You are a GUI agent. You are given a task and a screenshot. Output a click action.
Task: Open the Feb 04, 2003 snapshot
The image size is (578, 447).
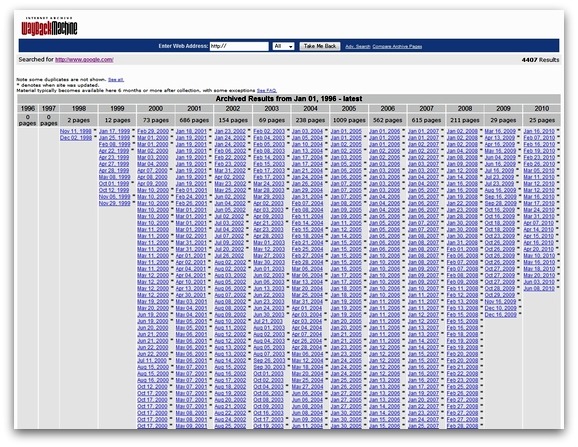click(269, 138)
